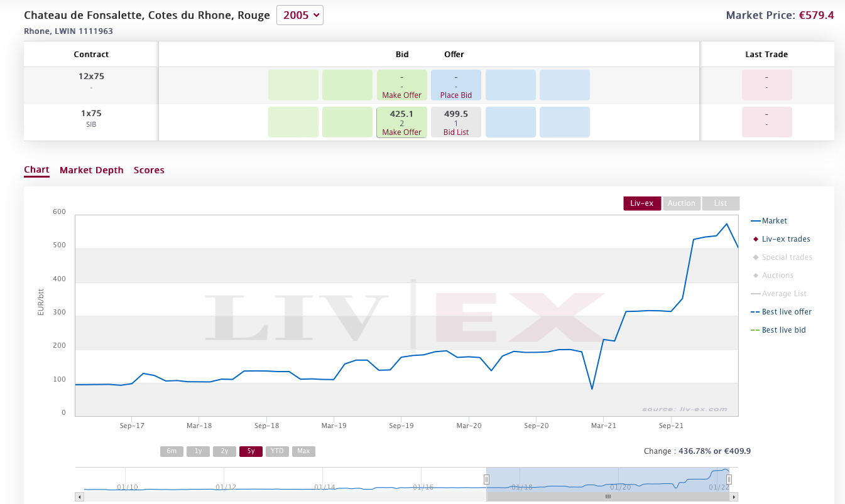The height and width of the screenshot is (504, 845).
Task: Toggle Average List legend entry
Action: tap(779, 294)
